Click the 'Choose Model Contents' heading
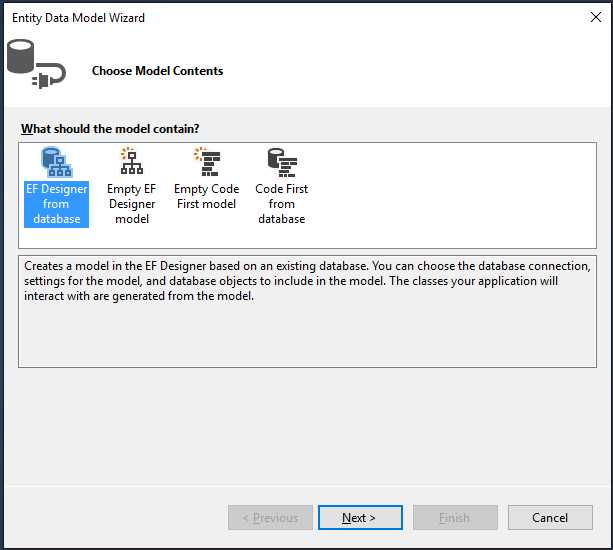613x550 pixels. tap(158, 71)
